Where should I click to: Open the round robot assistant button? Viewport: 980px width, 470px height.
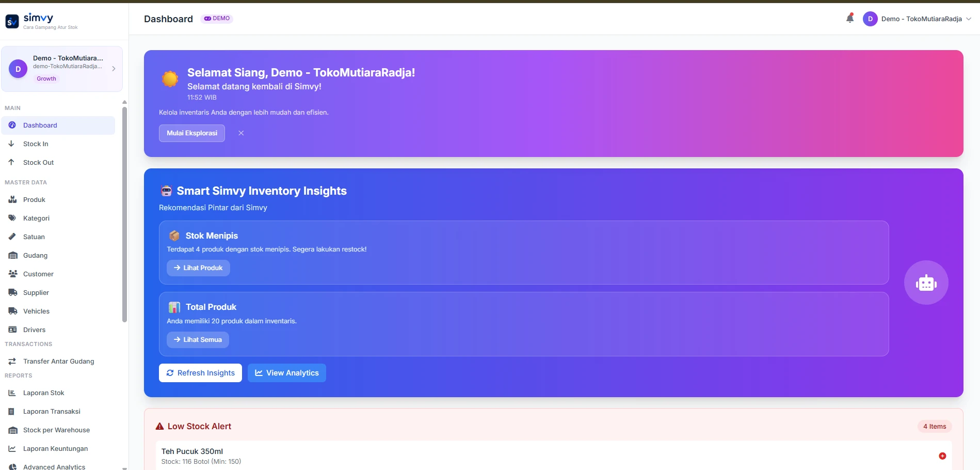(926, 283)
